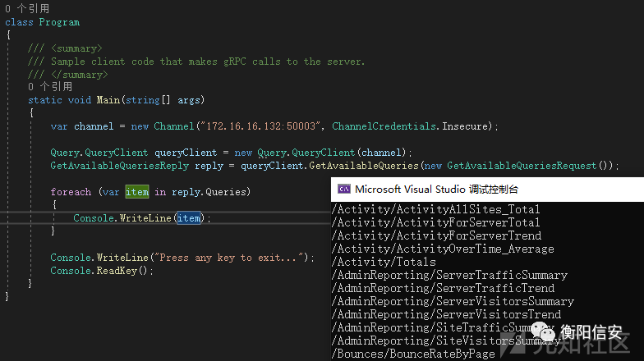Viewport: 644px width, 361px height.
Task: Open the references link above class Program
Action: (x=28, y=8)
